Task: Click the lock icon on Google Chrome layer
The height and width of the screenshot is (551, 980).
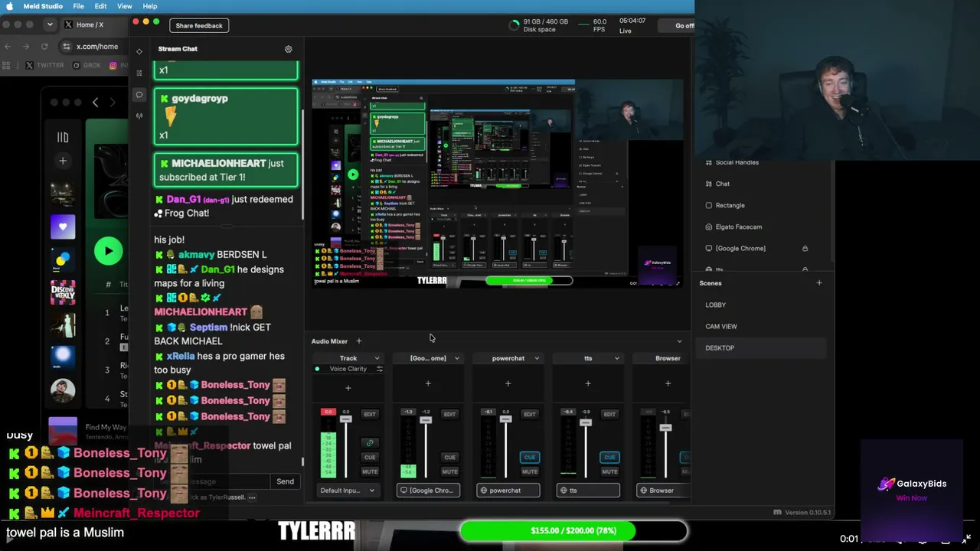Action: [x=805, y=249]
